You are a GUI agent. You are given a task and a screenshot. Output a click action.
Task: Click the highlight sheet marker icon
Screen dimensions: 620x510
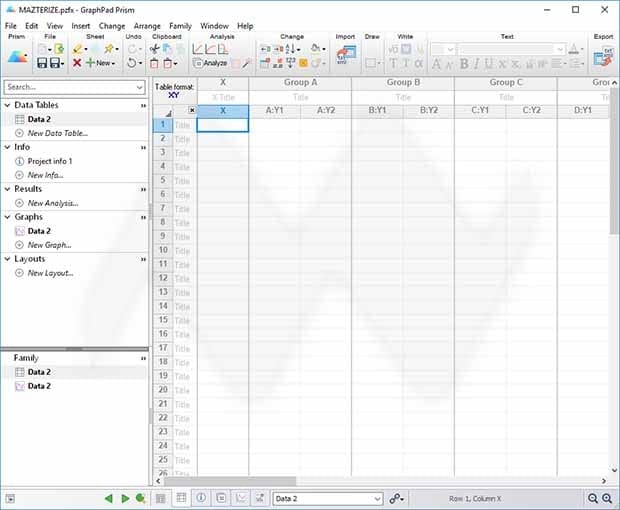(x=78, y=49)
